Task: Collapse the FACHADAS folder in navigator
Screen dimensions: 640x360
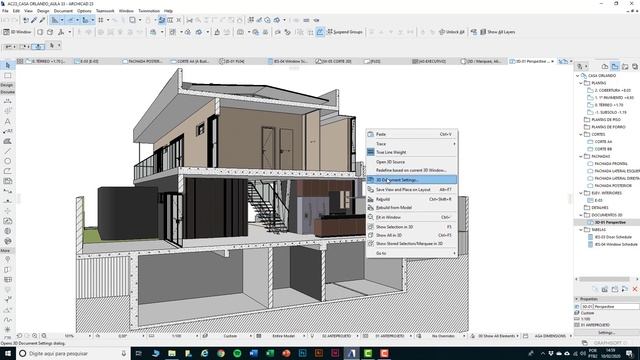Action: [x=581, y=156]
